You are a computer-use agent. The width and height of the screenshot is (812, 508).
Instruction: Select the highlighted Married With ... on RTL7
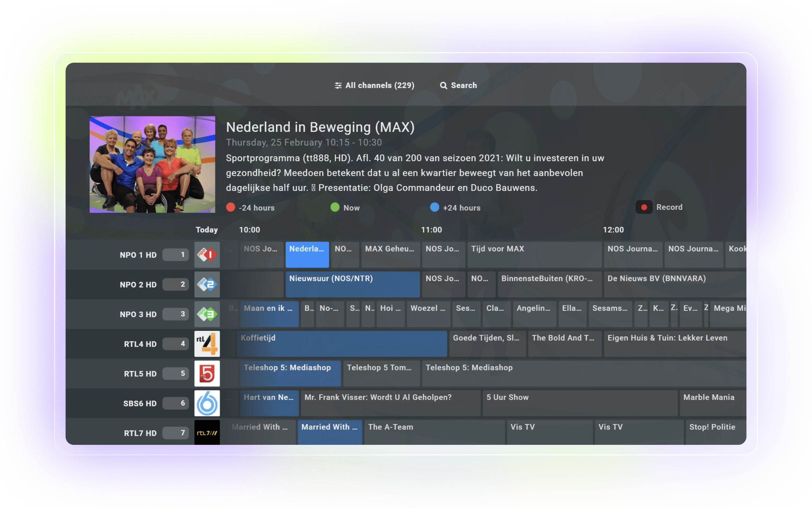click(x=330, y=432)
